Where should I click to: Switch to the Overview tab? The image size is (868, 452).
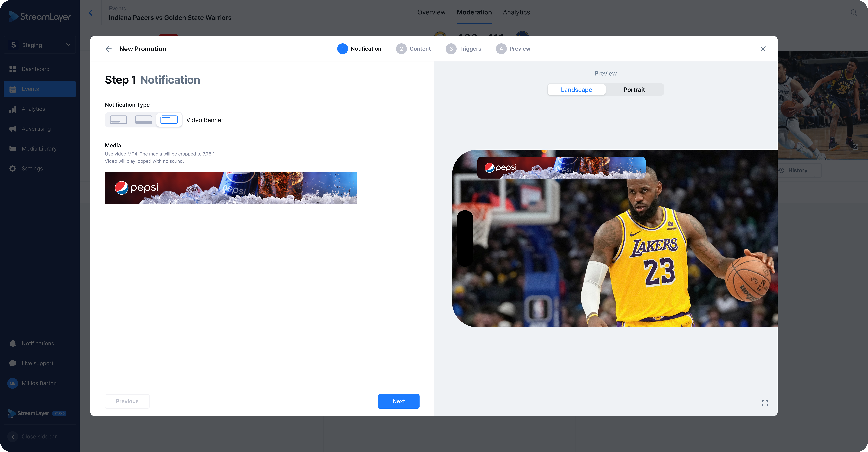click(x=431, y=12)
